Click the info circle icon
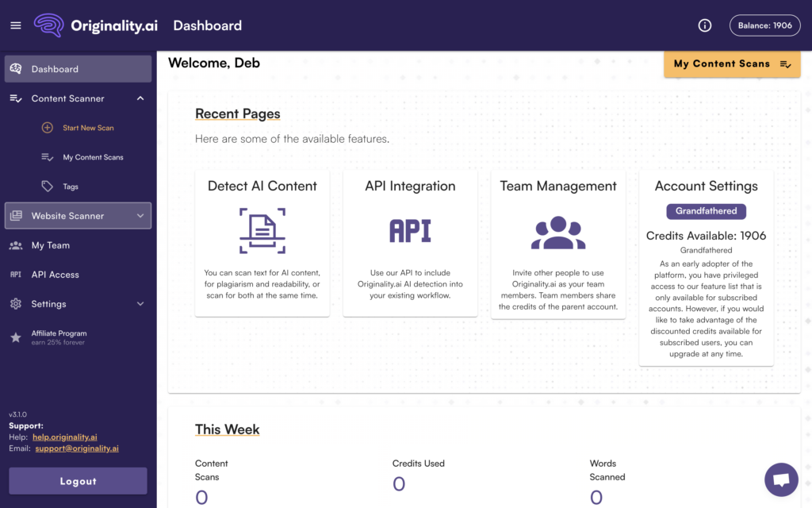The image size is (812, 508). [704, 25]
